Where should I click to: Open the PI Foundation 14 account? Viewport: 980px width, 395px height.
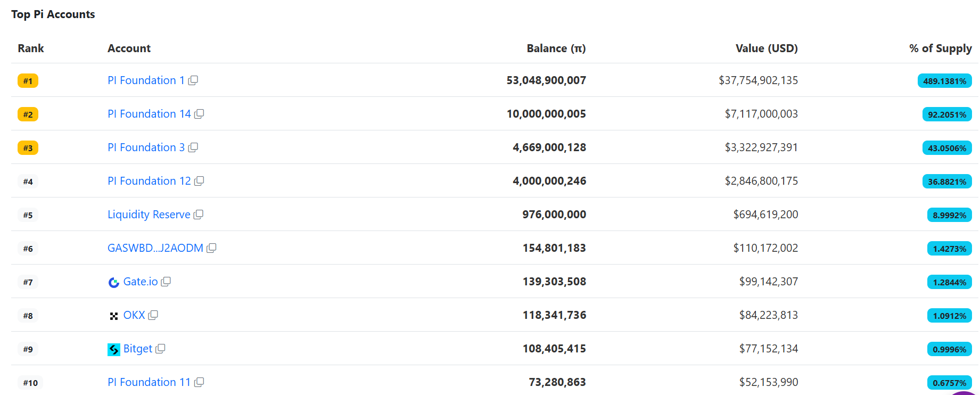click(x=149, y=114)
